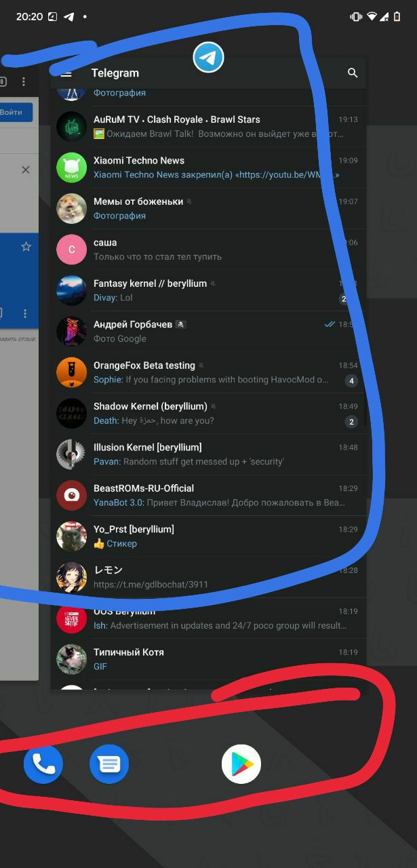Viewport: 417px width, 868px height.
Task: Tap the vibrate mode icon in status bar
Action: tap(356, 16)
